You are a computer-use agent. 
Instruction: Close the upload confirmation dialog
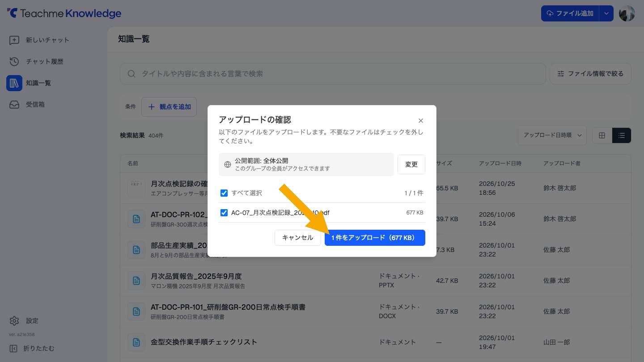(x=421, y=121)
